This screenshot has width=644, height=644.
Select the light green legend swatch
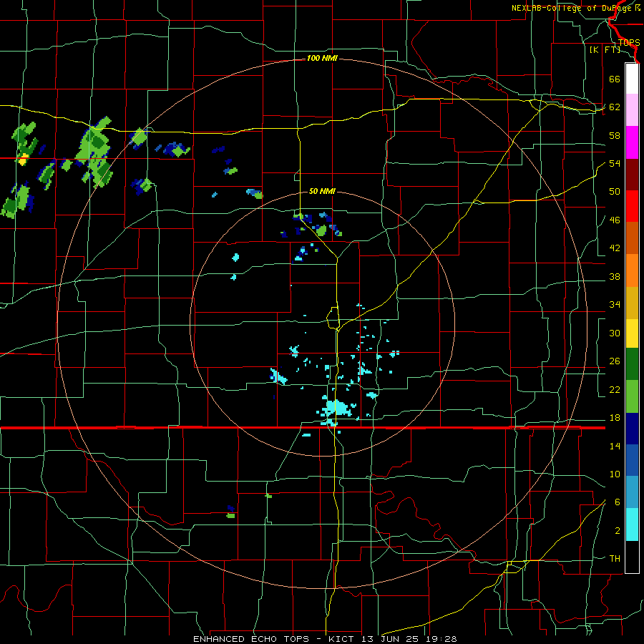(632, 396)
